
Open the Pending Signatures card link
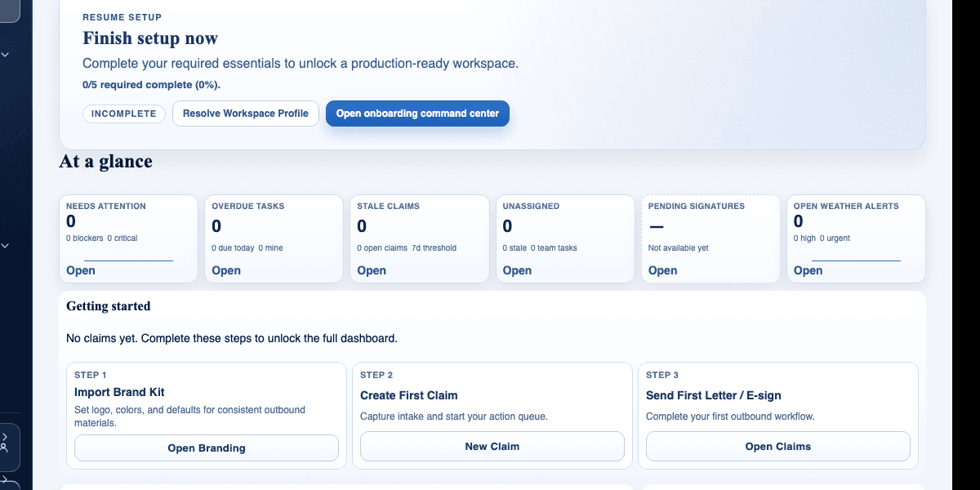point(662,270)
